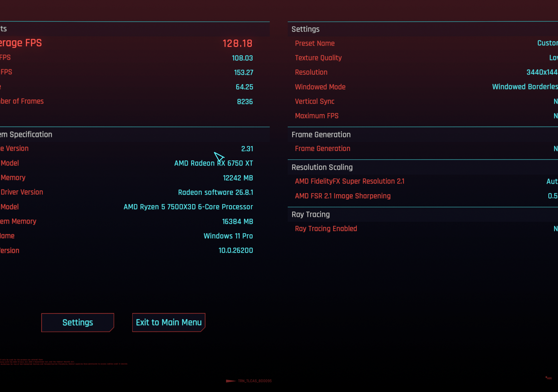Click the Windowed Mode label
The image size is (558, 392).
[x=320, y=87]
